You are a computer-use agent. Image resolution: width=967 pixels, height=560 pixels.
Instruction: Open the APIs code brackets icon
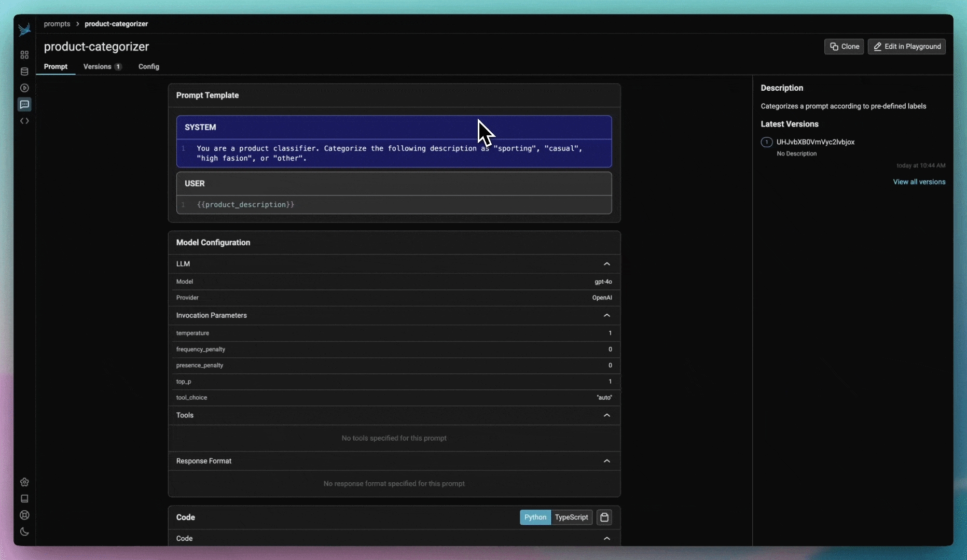pos(24,121)
